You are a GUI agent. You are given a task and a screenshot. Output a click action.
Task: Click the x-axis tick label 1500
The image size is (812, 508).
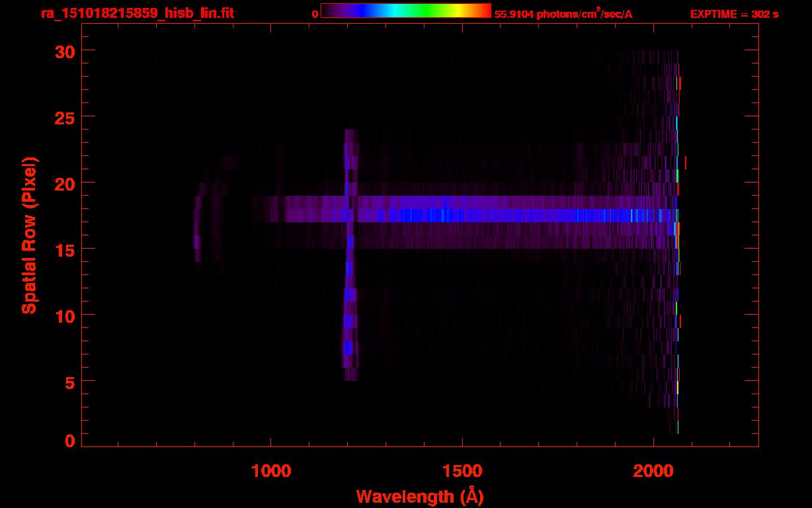pyautogui.click(x=462, y=470)
